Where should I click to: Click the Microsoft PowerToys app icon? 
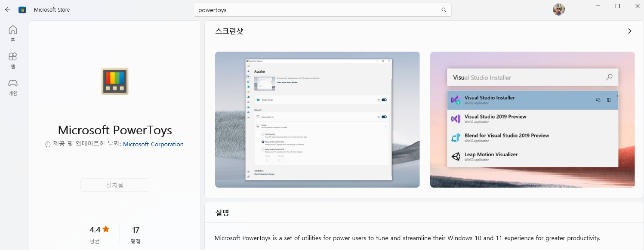coord(115,81)
